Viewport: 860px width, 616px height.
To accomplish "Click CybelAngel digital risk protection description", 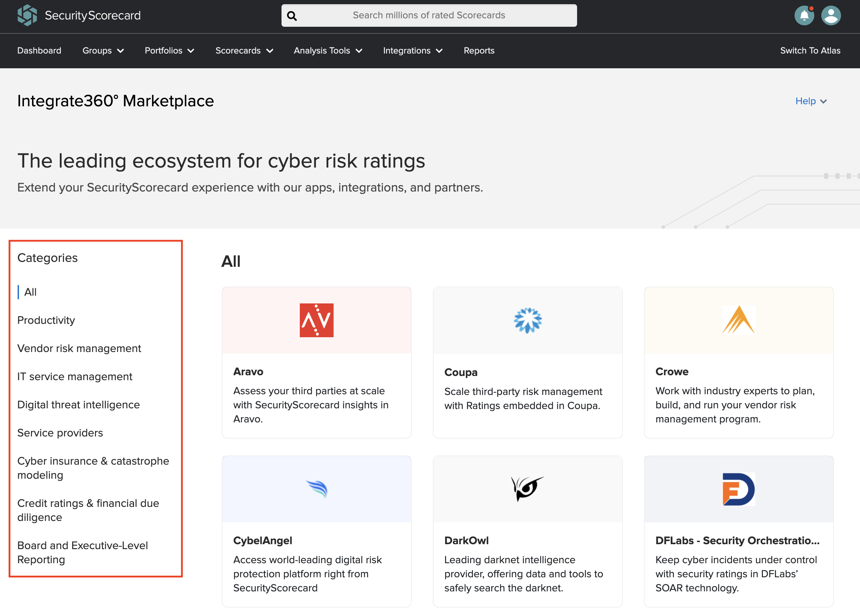I will [x=308, y=573].
